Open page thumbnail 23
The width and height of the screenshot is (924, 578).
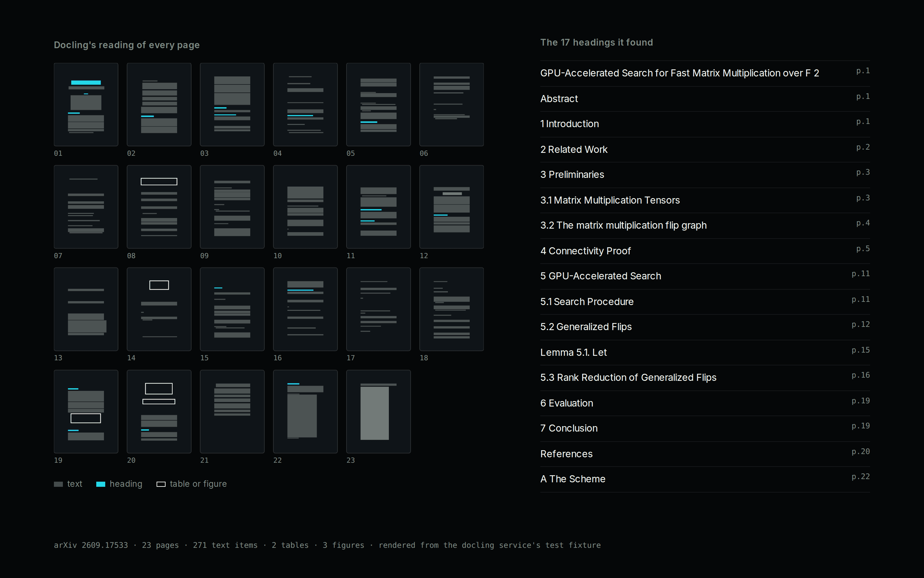[x=378, y=411]
